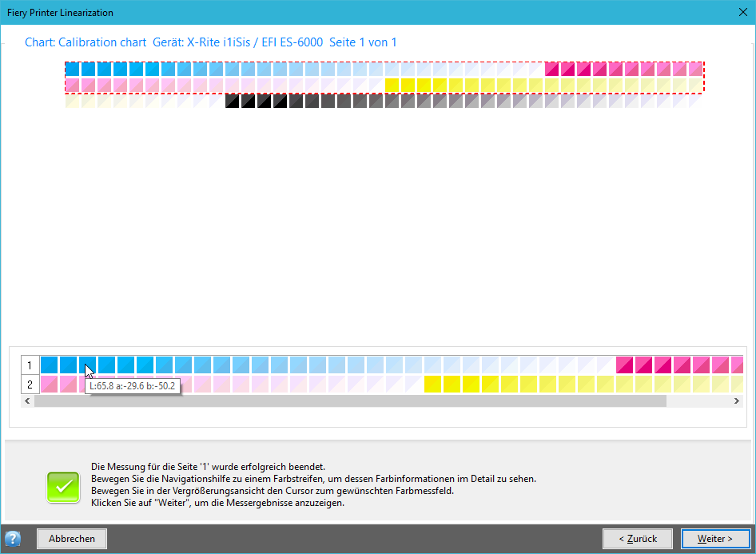756x554 pixels.
Task: Click first yellow patch in zoomed row 2
Action: click(x=432, y=385)
